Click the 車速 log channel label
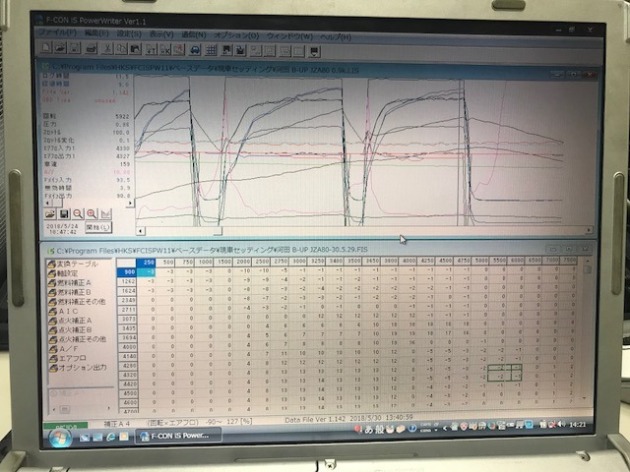This screenshot has height=472, width=630. pyautogui.click(x=49, y=164)
